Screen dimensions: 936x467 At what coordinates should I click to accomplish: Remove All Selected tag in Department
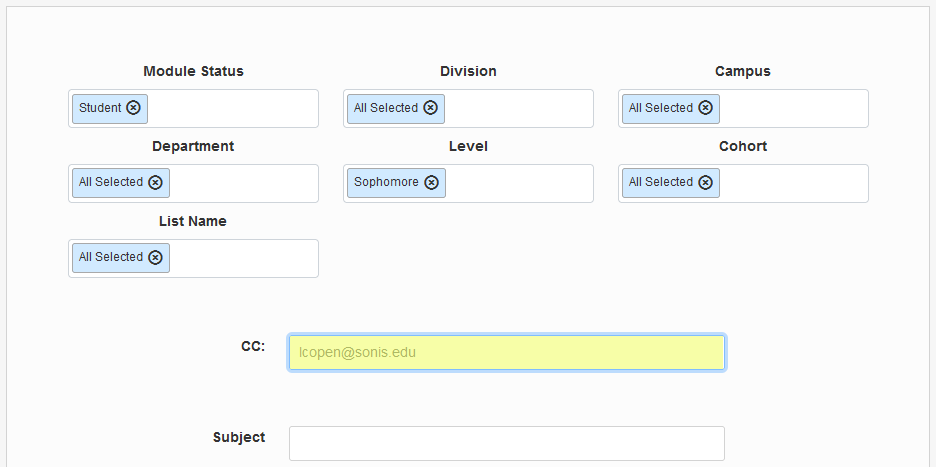[x=155, y=183]
